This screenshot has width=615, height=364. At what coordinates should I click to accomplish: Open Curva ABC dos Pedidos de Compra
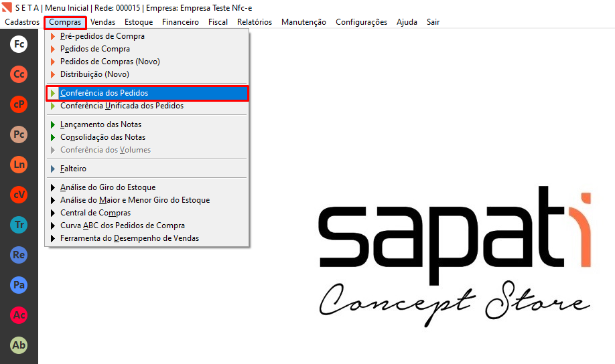pyautogui.click(x=147, y=225)
